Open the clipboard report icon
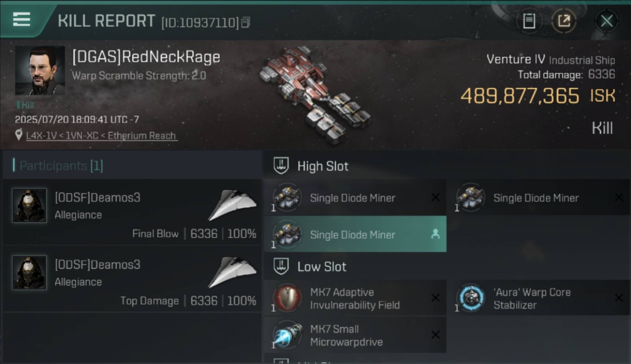The image size is (631, 364). pyautogui.click(x=529, y=21)
